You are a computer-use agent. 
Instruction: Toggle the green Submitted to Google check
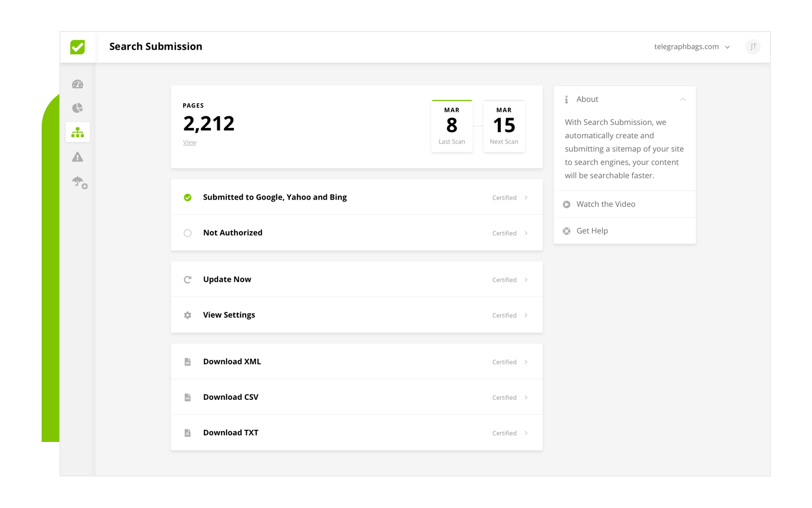tap(188, 198)
